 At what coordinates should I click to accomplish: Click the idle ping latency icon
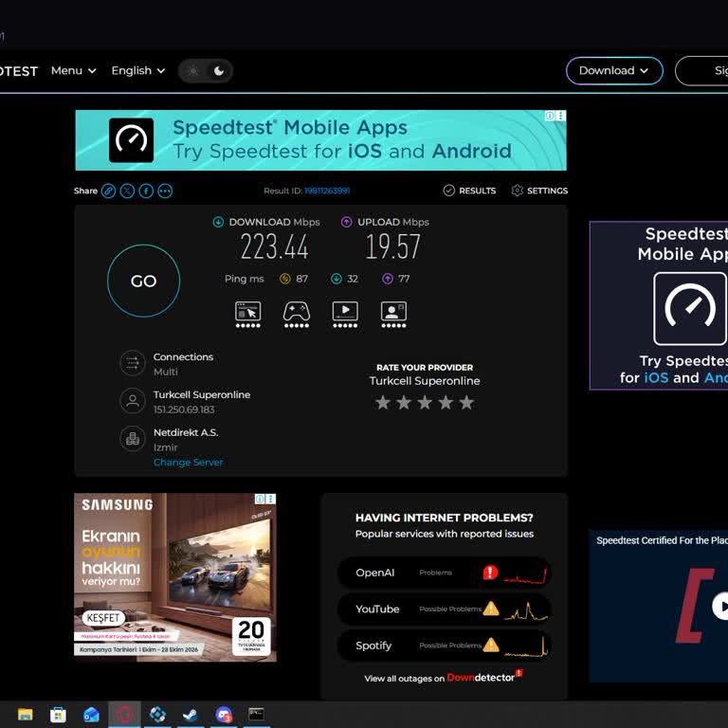(285, 279)
